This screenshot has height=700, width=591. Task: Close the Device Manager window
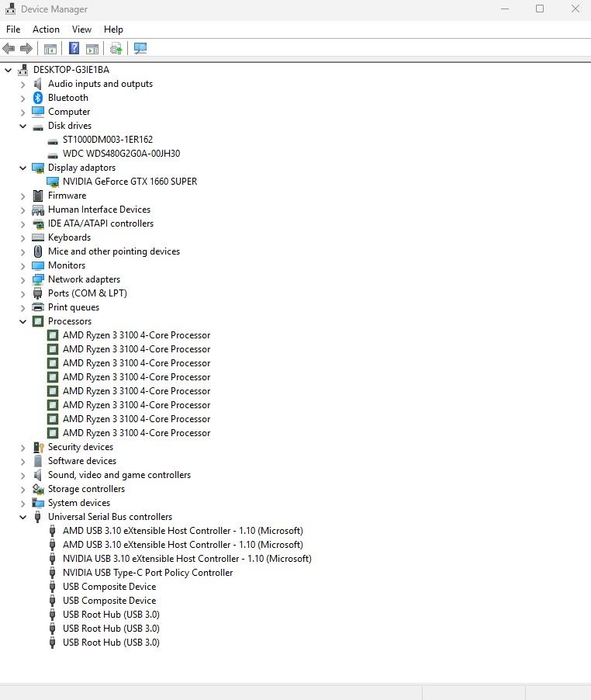tap(575, 9)
